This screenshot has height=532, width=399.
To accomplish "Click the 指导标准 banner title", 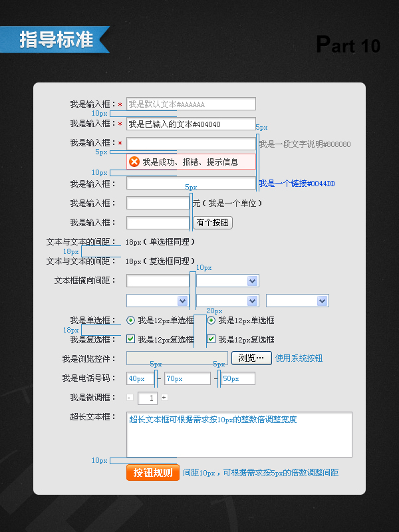I will click(x=57, y=40).
